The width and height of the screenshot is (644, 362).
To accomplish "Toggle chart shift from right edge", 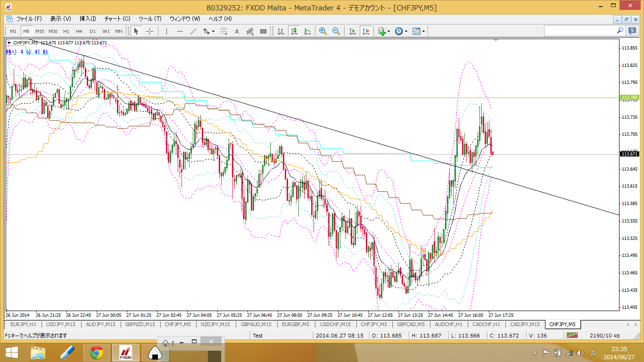I will [366, 31].
